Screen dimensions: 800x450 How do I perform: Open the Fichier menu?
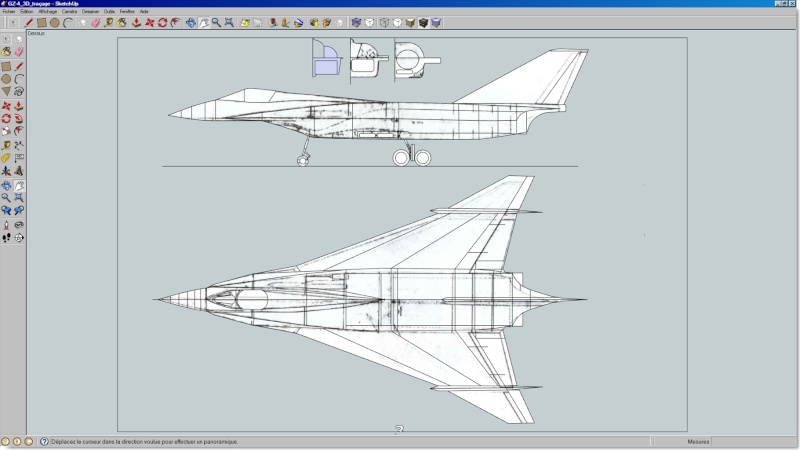tap(9, 11)
